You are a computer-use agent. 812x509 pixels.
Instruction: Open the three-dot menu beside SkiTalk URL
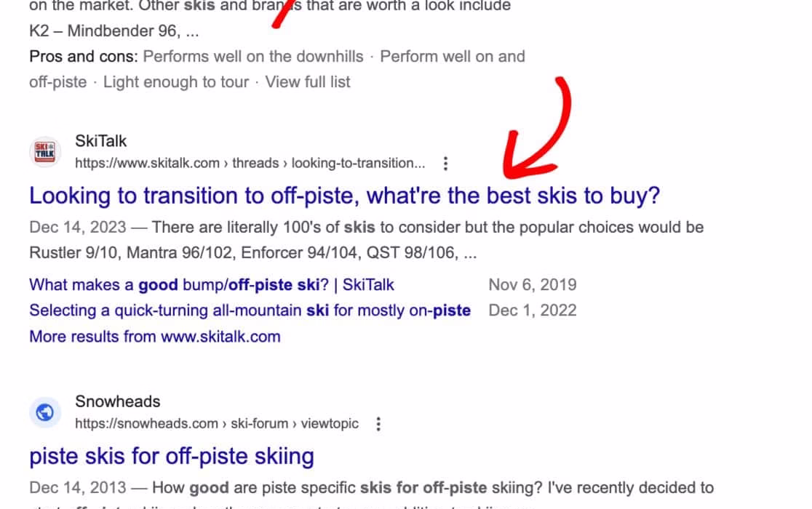tap(445, 164)
